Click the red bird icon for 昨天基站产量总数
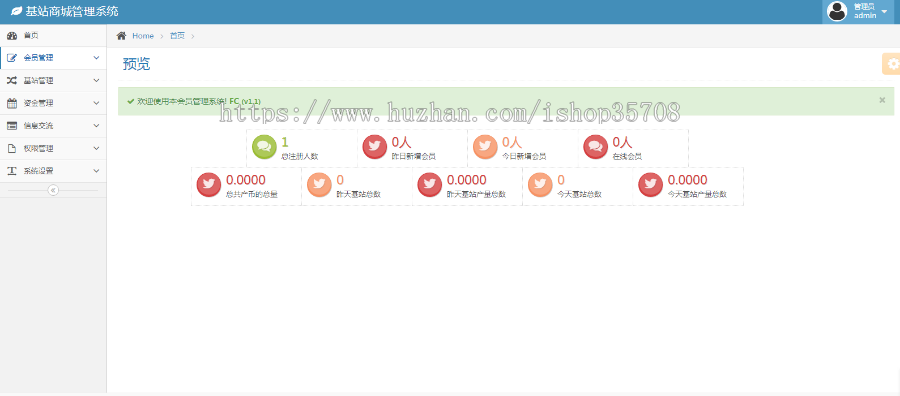900x396 pixels. pyautogui.click(x=430, y=185)
